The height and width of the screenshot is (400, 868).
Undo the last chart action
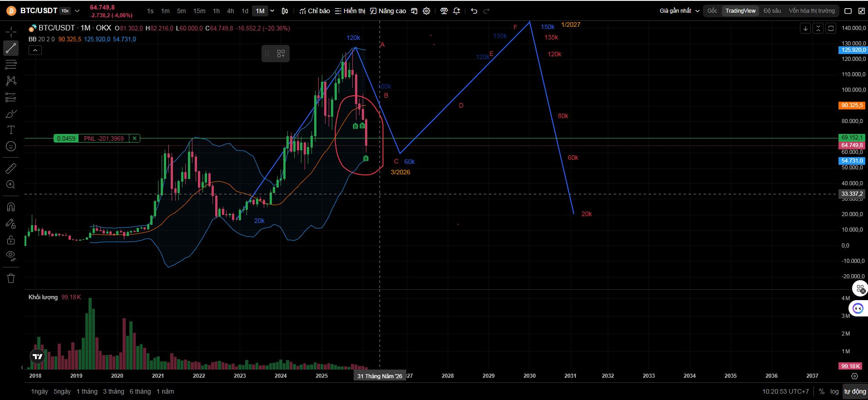pyautogui.click(x=474, y=11)
